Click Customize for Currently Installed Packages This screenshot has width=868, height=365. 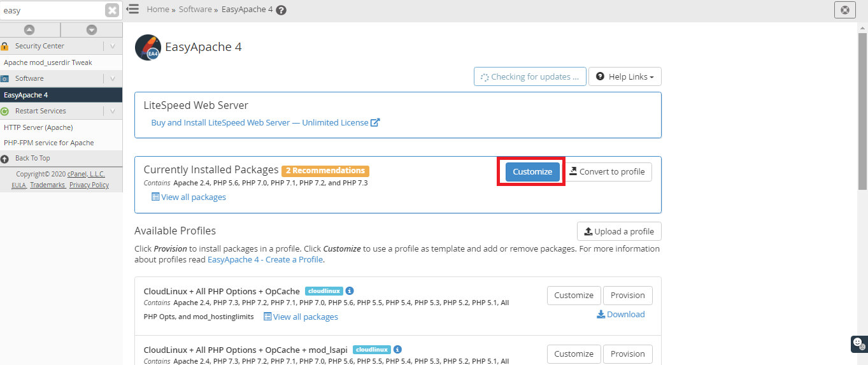pos(532,172)
